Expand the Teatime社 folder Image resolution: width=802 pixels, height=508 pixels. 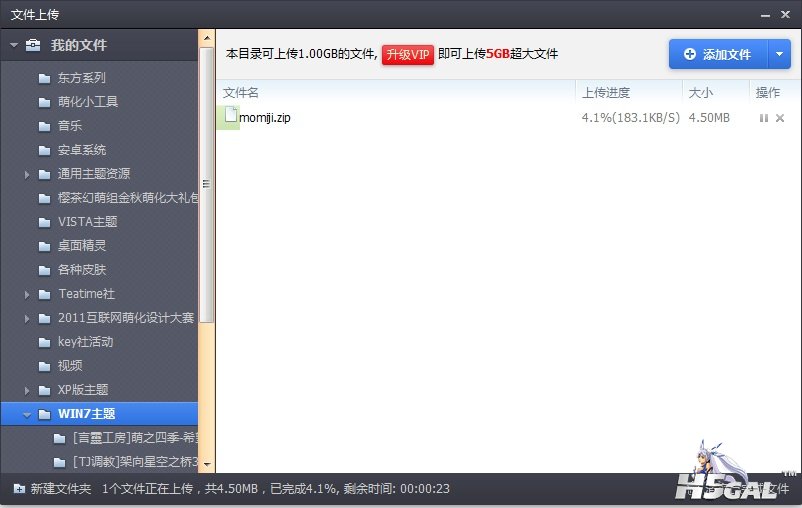click(27, 294)
